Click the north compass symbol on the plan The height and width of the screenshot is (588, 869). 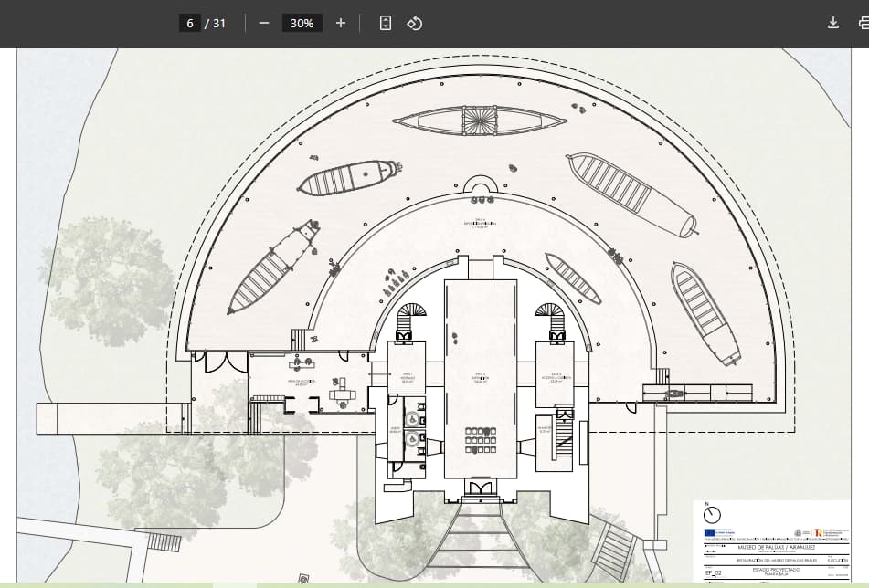tap(712, 514)
